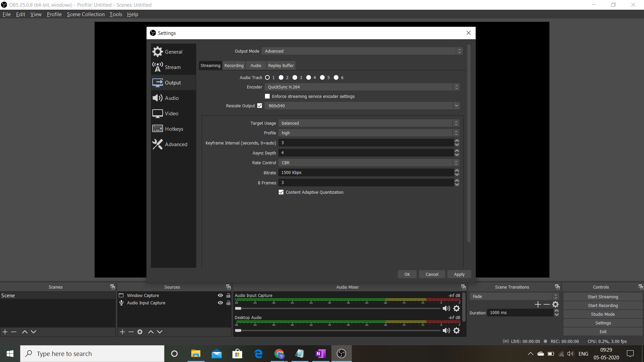Select audio track 6 radio button
This screenshot has height=362, width=644.
click(x=336, y=77)
